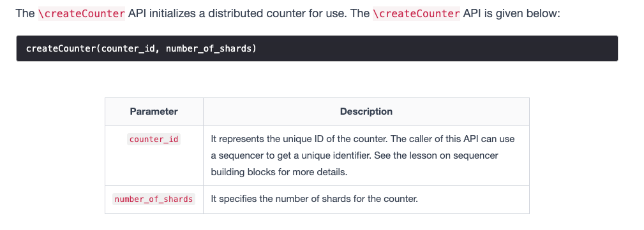Click the number_of_shards parameter cell
This screenshot has width=644, height=230.
154,199
